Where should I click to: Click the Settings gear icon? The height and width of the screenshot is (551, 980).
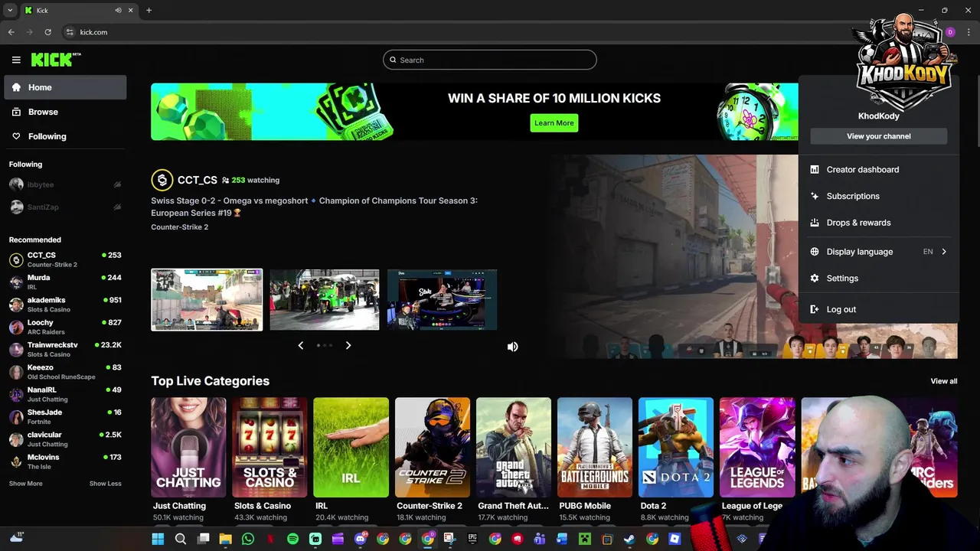click(815, 279)
